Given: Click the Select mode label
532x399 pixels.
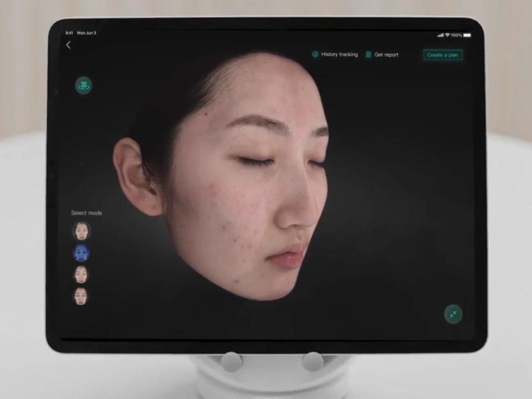Looking at the screenshot, I should [86, 213].
